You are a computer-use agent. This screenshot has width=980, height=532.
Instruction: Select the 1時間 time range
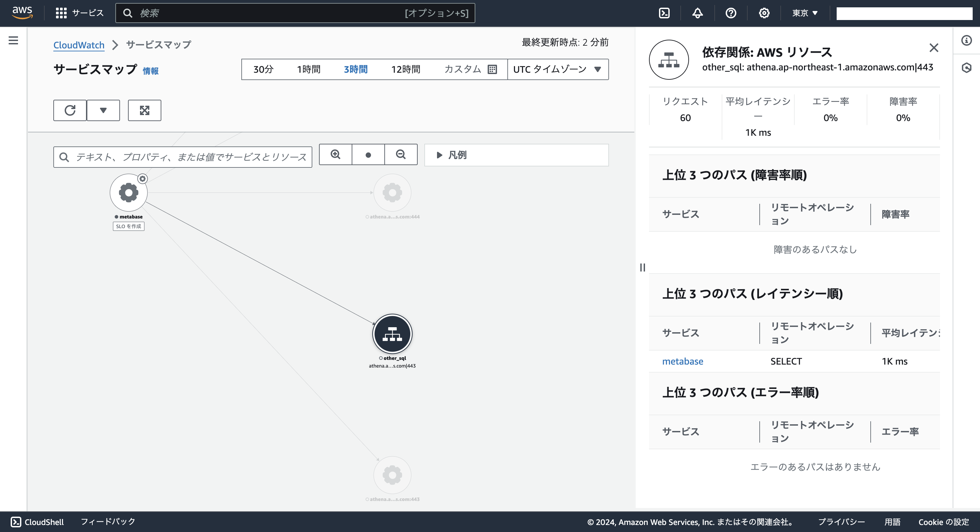coord(309,69)
